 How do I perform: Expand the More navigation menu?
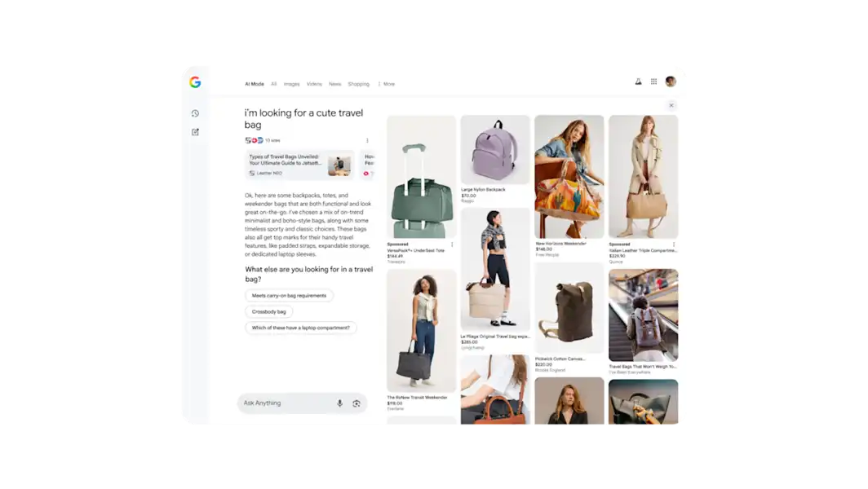coord(388,84)
